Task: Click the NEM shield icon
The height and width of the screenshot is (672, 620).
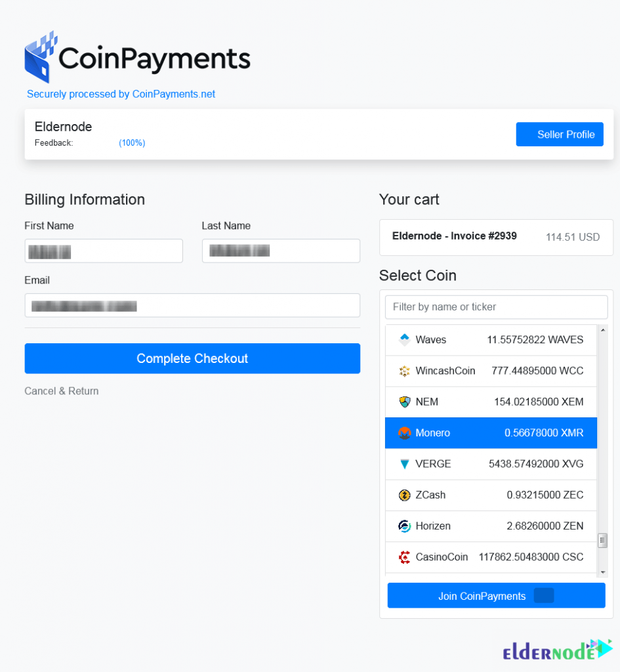Action: tap(405, 402)
